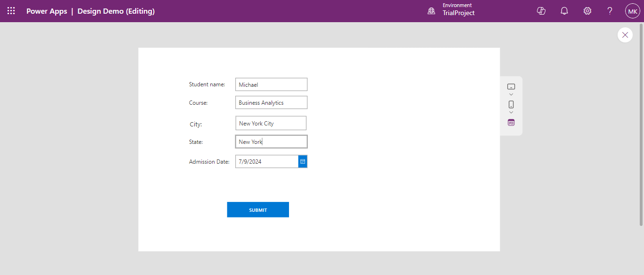Click the help question mark icon
Image resolution: width=644 pixels, height=275 pixels.
pos(610,11)
